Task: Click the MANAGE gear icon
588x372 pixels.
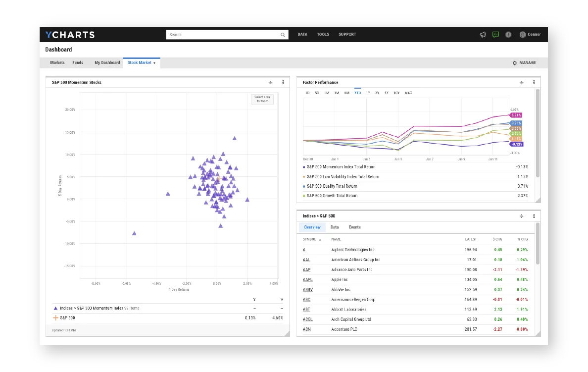Action: pyautogui.click(x=513, y=62)
